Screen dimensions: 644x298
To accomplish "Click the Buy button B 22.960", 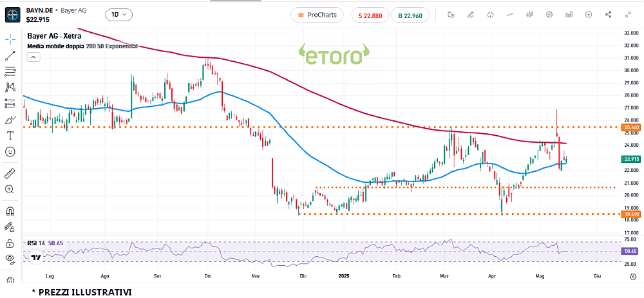I will (x=410, y=15).
